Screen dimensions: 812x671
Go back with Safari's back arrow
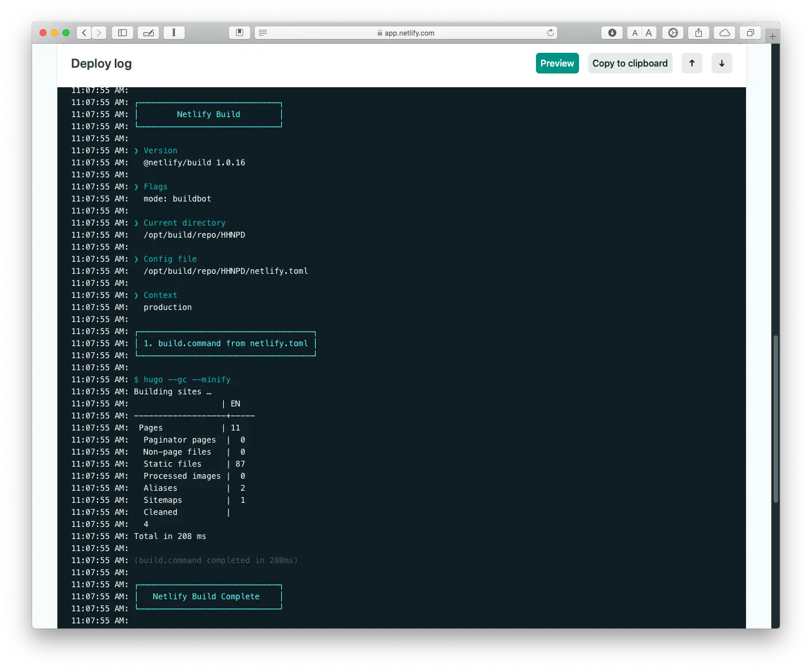pyautogui.click(x=84, y=33)
